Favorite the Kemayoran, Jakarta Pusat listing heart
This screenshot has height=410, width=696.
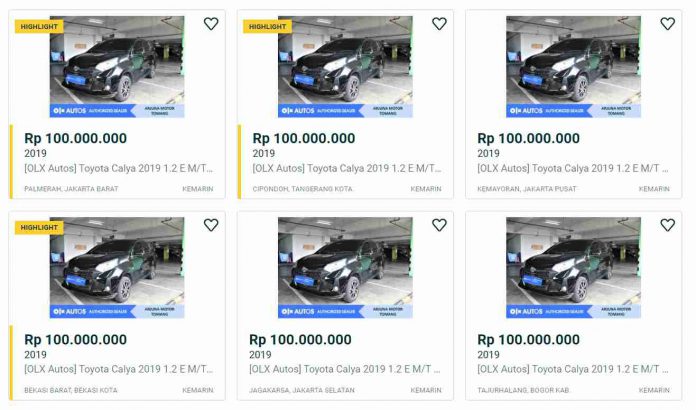(667, 24)
